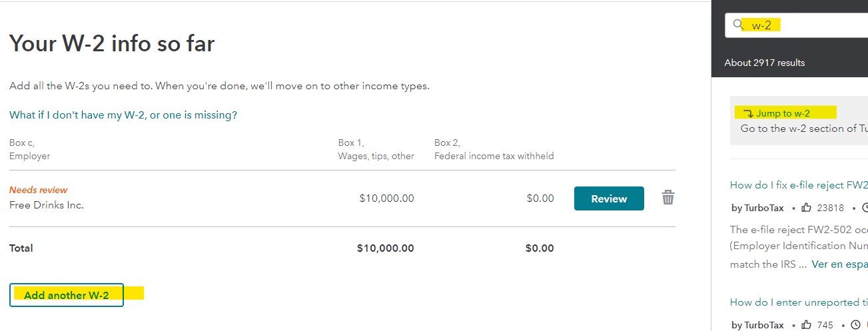Click the arrow icon beside Jump to w-2
This screenshot has width=868, height=331.
pos(748,113)
